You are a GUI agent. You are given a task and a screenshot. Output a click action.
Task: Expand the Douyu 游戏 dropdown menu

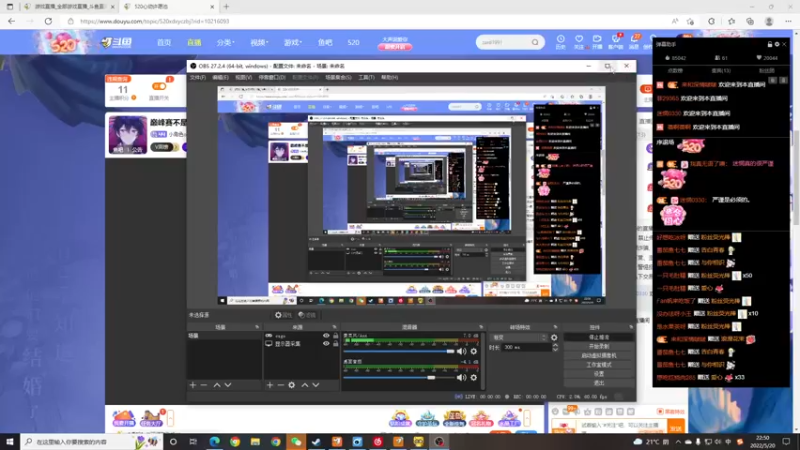pyautogui.click(x=292, y=42)
